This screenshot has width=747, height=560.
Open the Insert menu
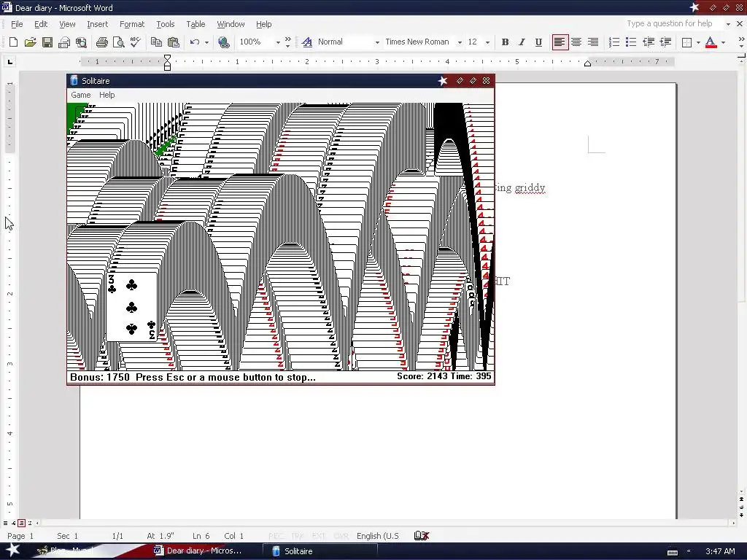(x=97, y=24)
